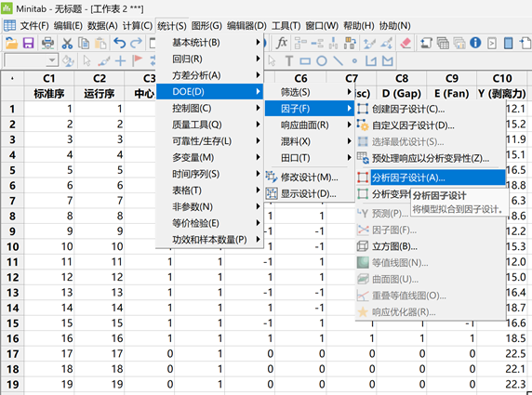Open the fx assign formula icon
Image resolution: width=532 pixels, height=395 pixels.
(282, 43)
